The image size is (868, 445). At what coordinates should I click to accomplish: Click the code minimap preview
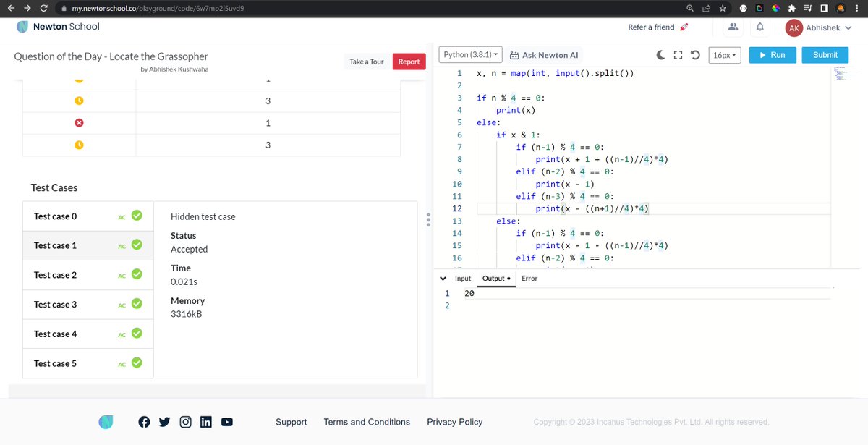[x=843, y=74]
